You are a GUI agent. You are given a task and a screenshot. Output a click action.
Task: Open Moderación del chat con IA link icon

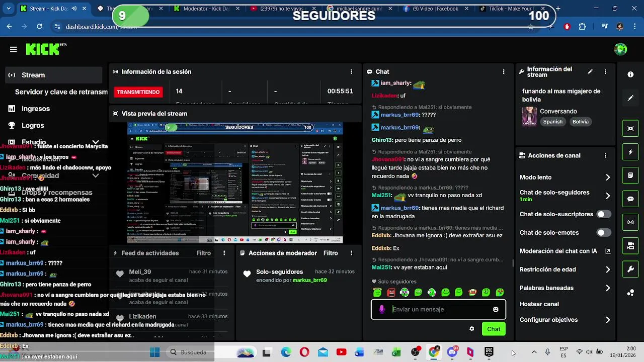coord(608,251)
